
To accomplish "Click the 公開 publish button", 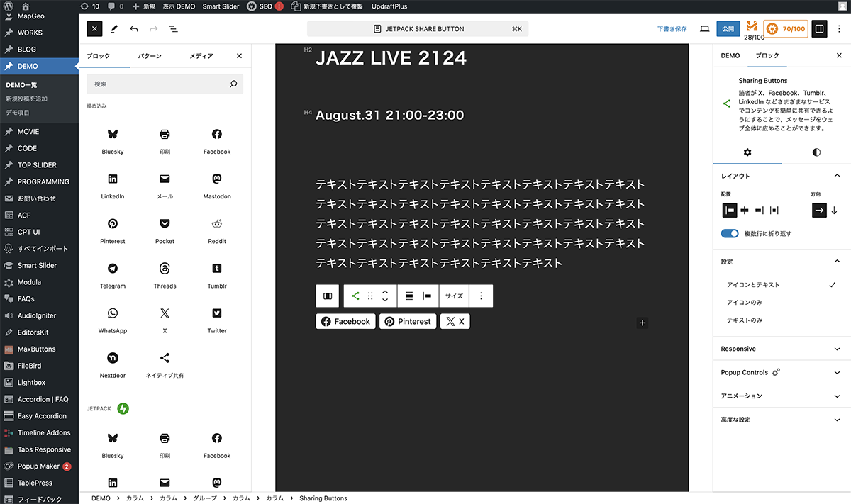I will tap(728, 29).
